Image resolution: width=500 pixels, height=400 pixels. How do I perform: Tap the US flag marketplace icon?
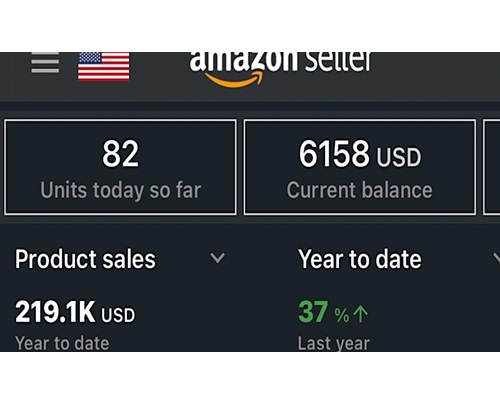click(x=104, y=67)
